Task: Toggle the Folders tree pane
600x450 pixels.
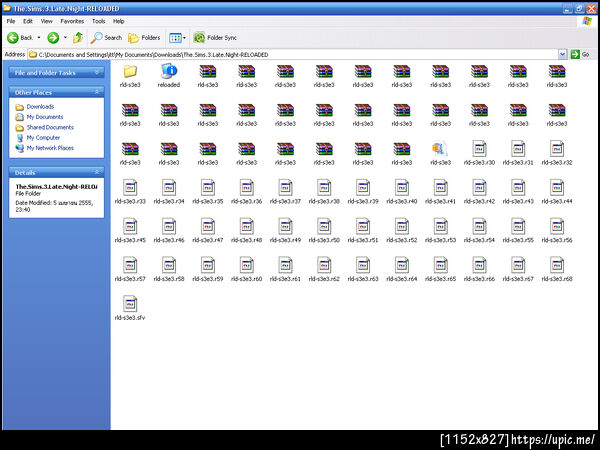Action: coord(144,38)
